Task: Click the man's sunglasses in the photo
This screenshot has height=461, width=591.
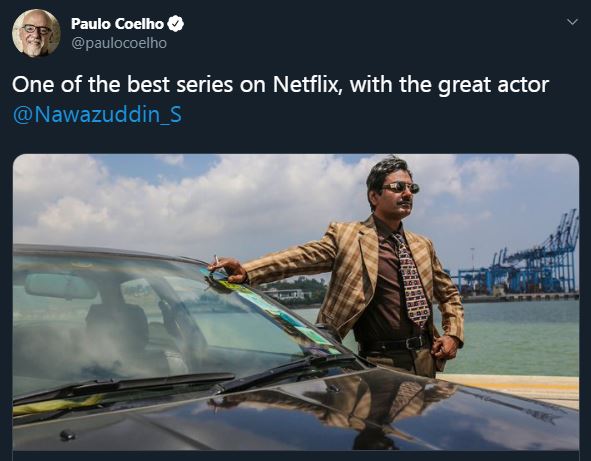Action: [400, 187]
